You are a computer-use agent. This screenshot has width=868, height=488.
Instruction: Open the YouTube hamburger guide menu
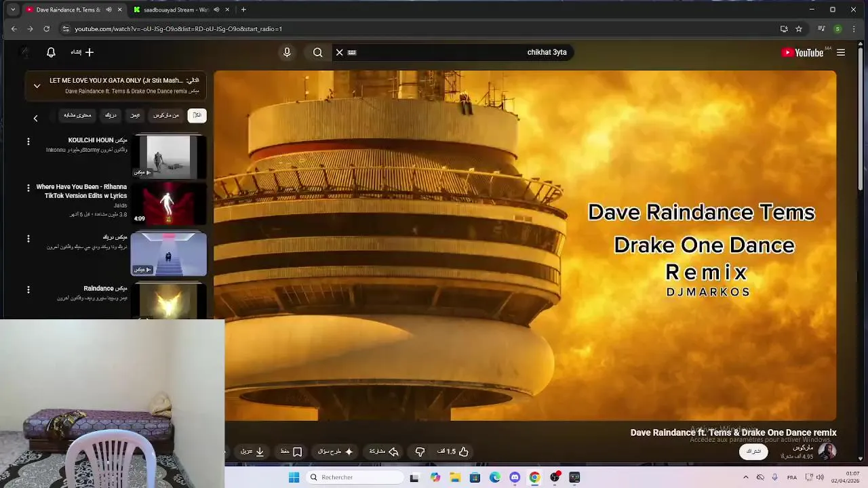tap(841, 52)
